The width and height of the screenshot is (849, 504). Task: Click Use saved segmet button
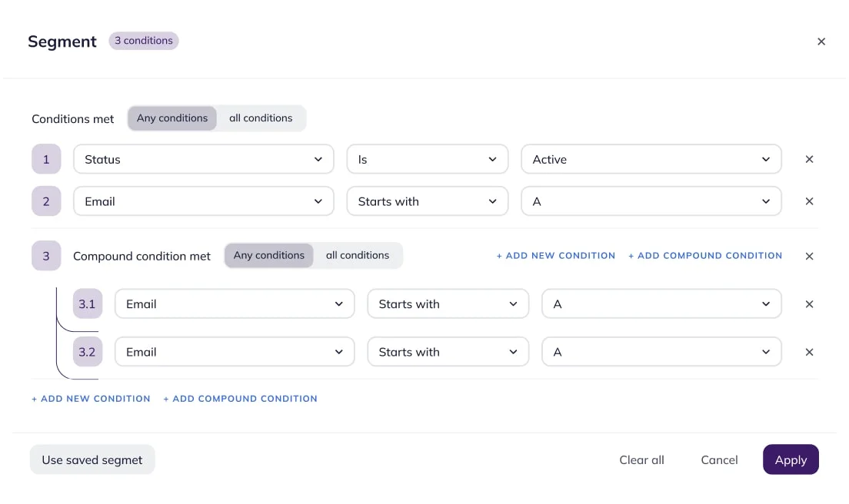tap(92, 460)
